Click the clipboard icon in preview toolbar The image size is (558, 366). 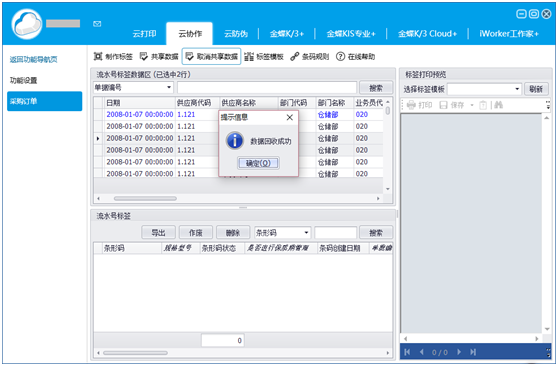click(x=483, y=105)
